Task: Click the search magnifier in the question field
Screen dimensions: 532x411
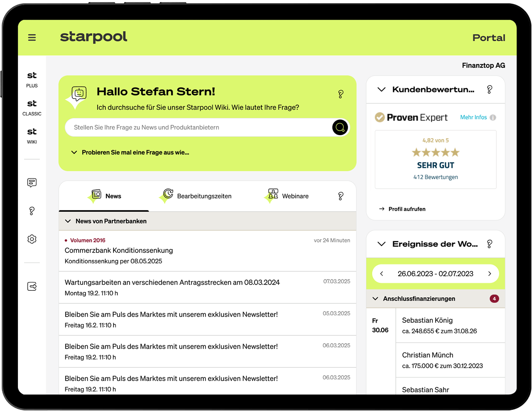Action: pos(340,127)
